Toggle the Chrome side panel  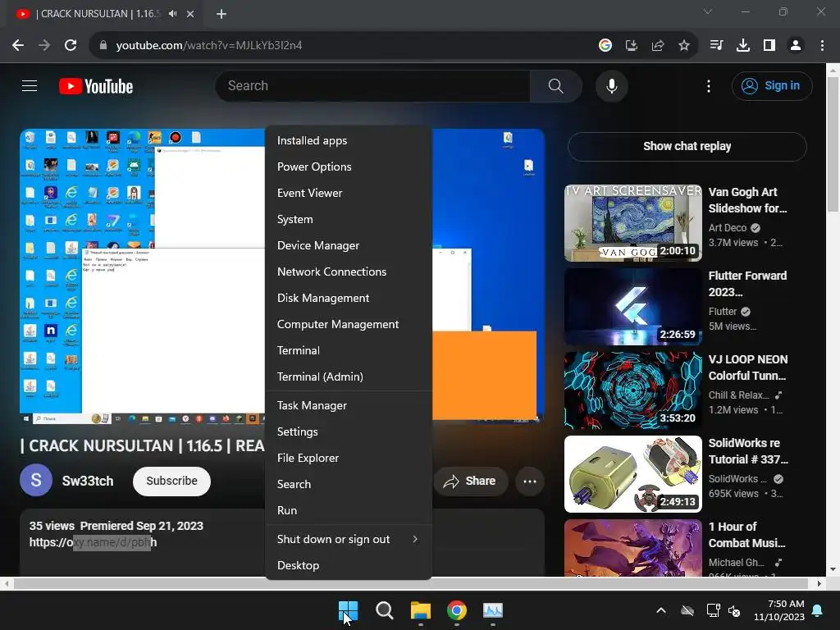point(769,46)
